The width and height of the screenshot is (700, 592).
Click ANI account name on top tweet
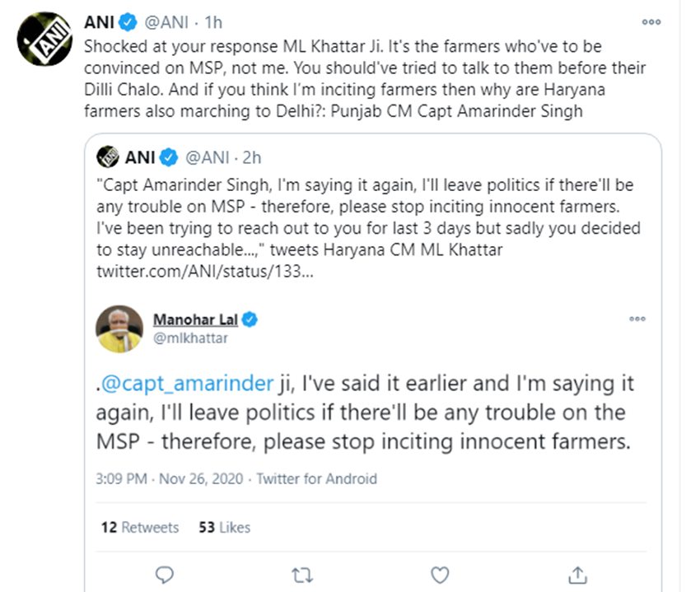(100, 22)
